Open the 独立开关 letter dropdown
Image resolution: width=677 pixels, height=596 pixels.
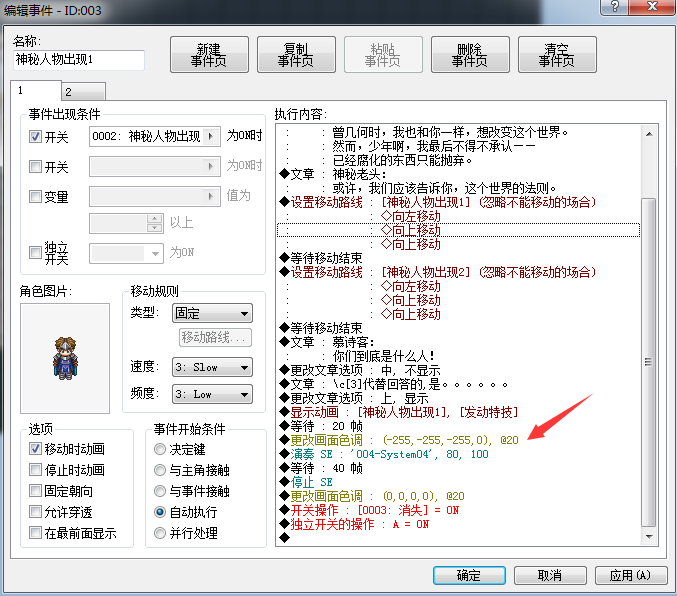pyautogui.click(x=126, y=254)
